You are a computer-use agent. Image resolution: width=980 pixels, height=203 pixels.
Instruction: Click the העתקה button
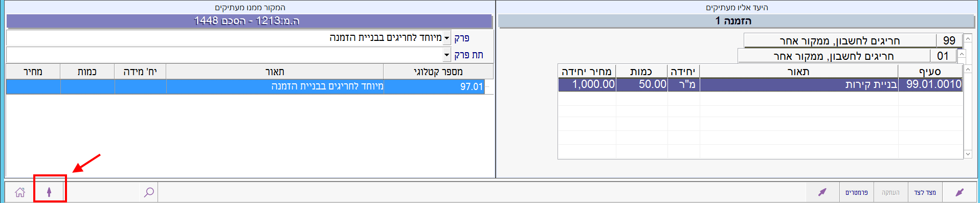(x=890, y=192)
